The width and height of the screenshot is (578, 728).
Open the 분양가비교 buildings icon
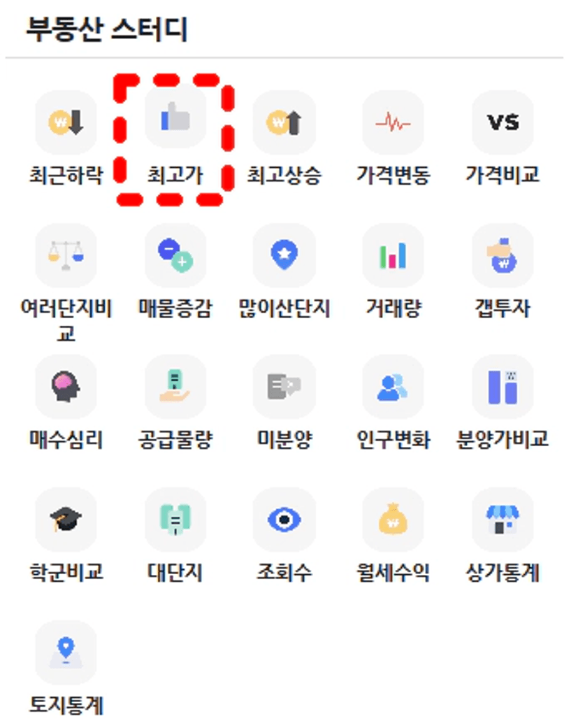click(503, 387)
